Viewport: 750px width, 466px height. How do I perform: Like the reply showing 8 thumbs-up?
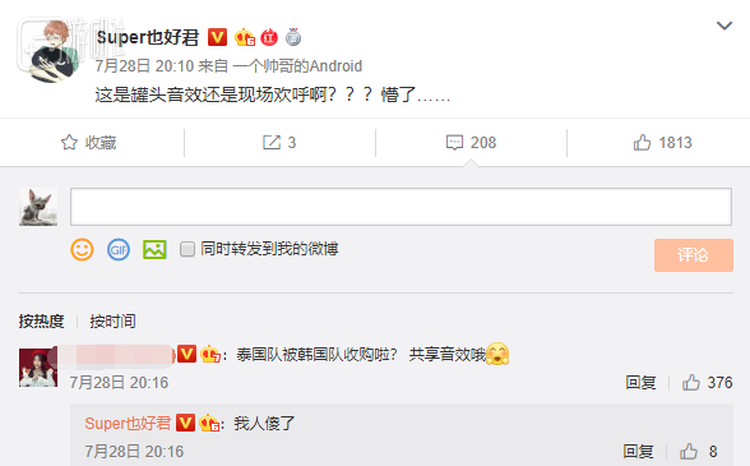click(x=689, y=451)
